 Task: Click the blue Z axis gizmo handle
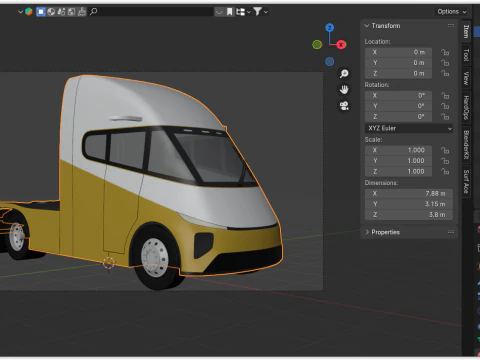point(330,28)
